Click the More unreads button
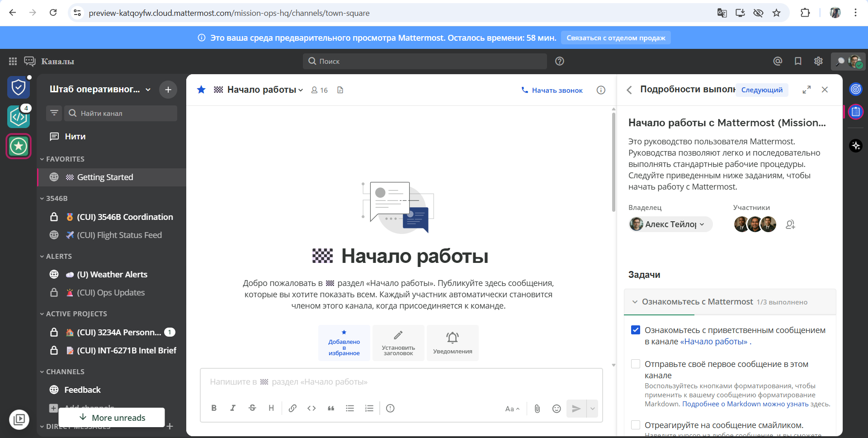This screenshot has width=868, height=438. click(x=111, y=418)
